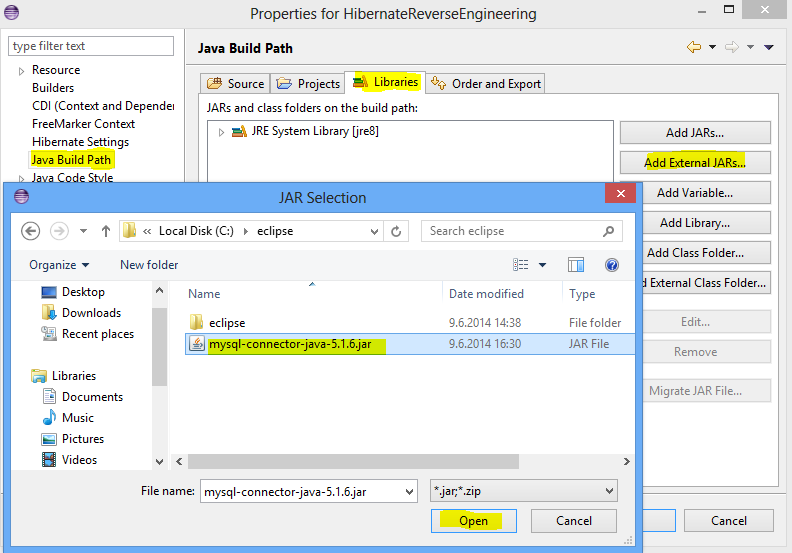Click the up-one-level arrow in file dialog
The width and height of the screenshot is (792, 553).
[106, 231]
